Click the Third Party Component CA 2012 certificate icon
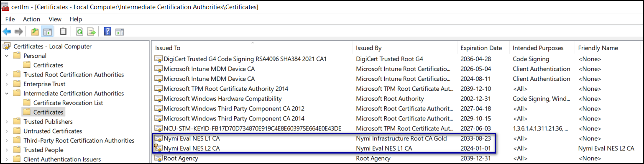Image resolution: width=644 pixels, height=164 pixels. (x=158, y=108)
